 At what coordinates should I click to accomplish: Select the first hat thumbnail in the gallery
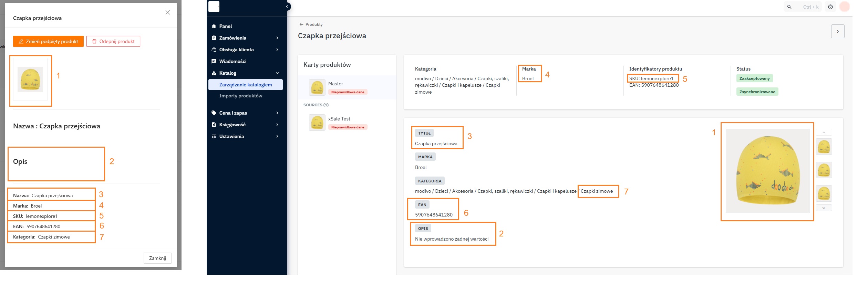824,147
